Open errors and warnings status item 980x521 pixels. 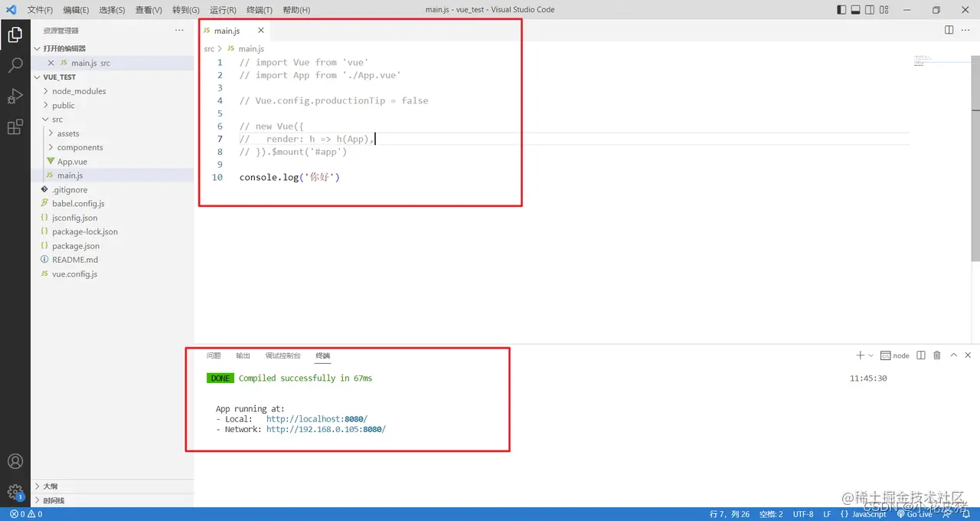click(26, 514)
